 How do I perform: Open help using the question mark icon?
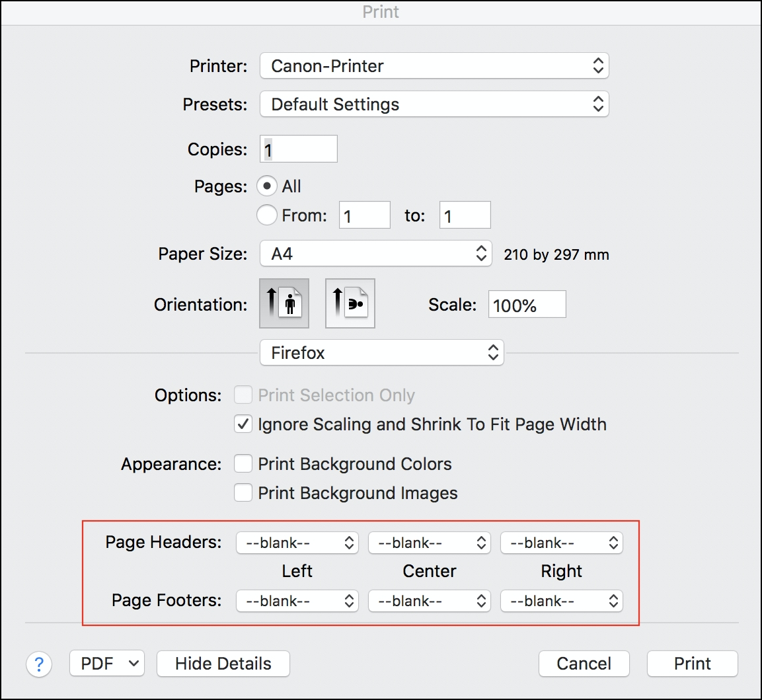point(39,664)
